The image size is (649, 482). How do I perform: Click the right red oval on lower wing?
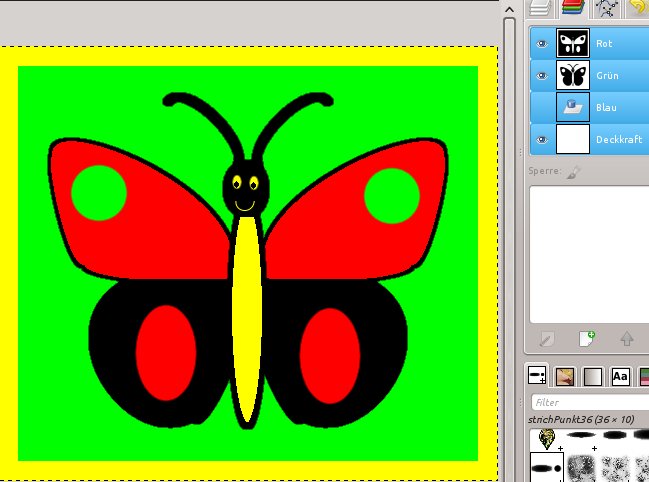pos(330,356)
